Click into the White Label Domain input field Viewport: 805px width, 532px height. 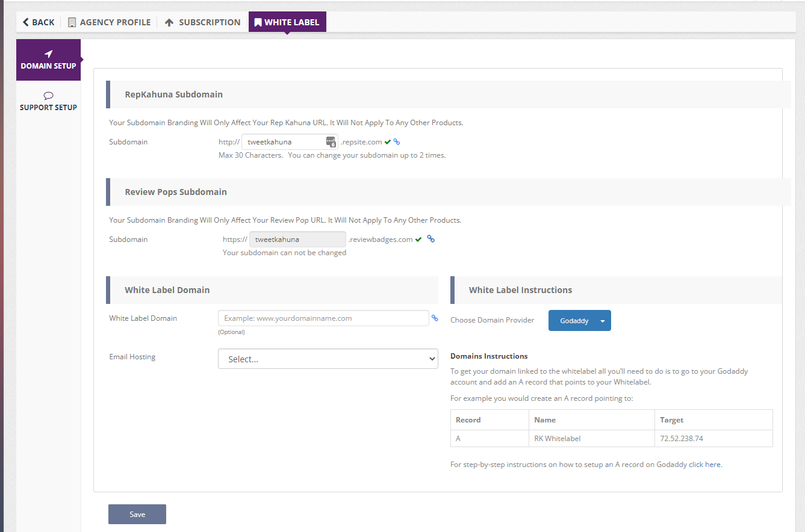click(x=323, y=318)
